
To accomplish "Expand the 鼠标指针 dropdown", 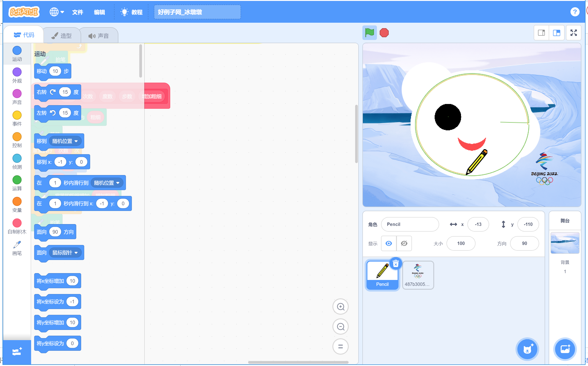I will pos(65,253).
